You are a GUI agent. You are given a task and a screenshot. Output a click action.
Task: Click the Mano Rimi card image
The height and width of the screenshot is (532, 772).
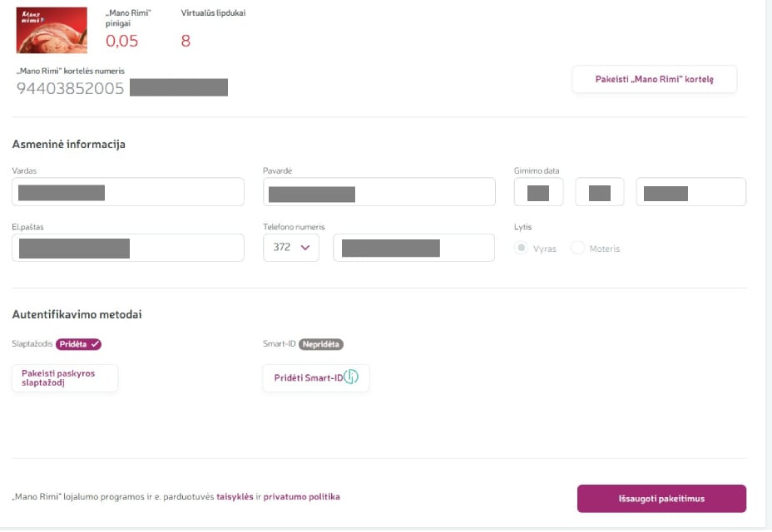coord(52,30)
